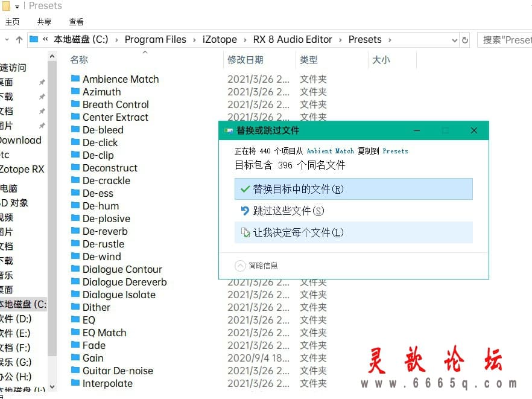Click the De-clip folder icon
532x399 pixels.
click(x=75, y=155)
